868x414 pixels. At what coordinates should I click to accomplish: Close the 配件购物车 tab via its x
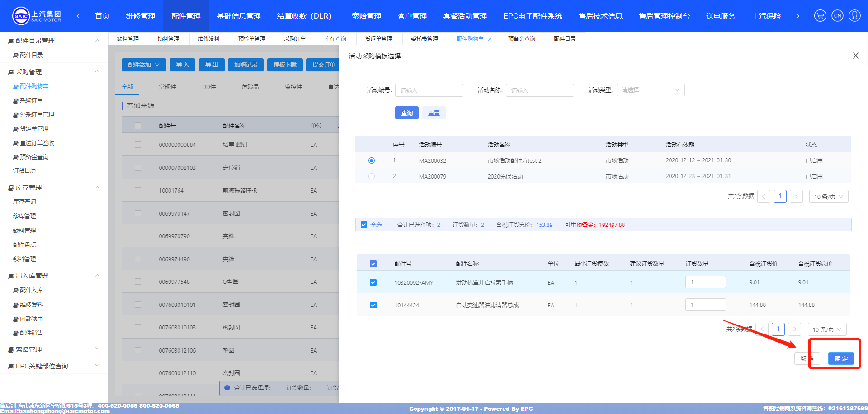[x=490, y=39]
